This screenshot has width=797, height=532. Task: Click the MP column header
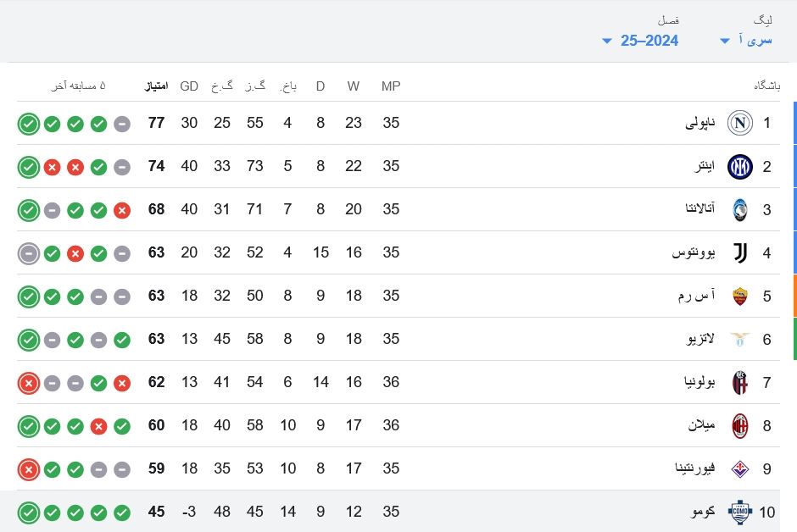click(x=391, y=86)
